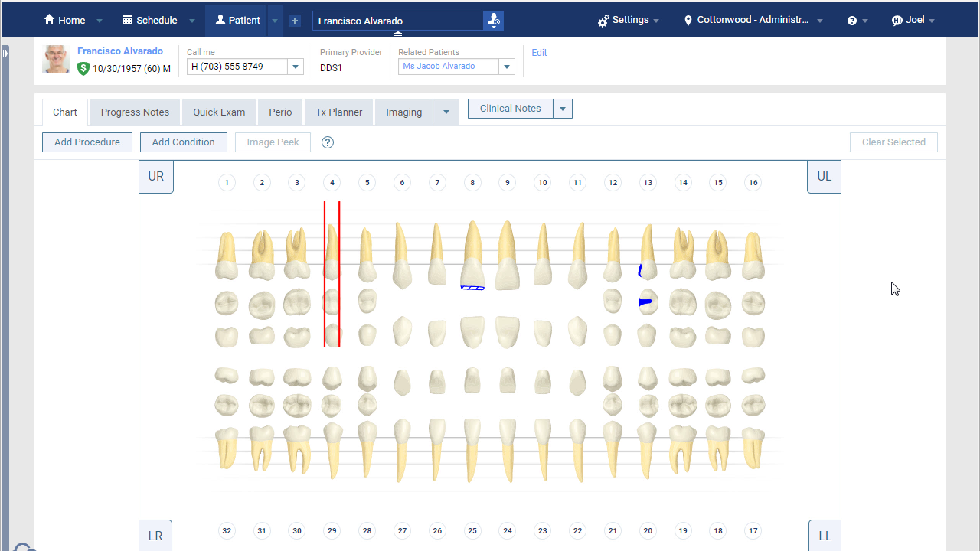Viewport: 980px width, 551px height.
Task: Toggle the UL quadrant selector
Action: [x=824, y=177]
